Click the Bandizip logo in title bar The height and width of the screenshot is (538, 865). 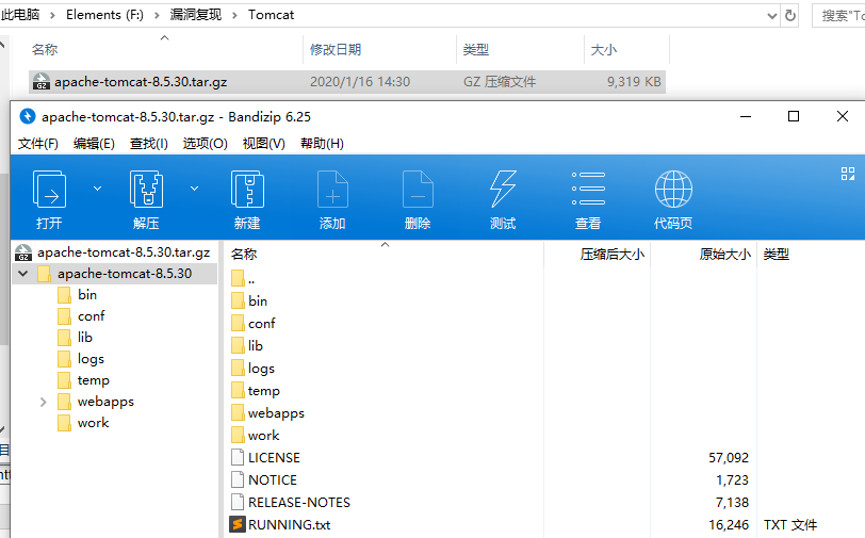[27, 116]
